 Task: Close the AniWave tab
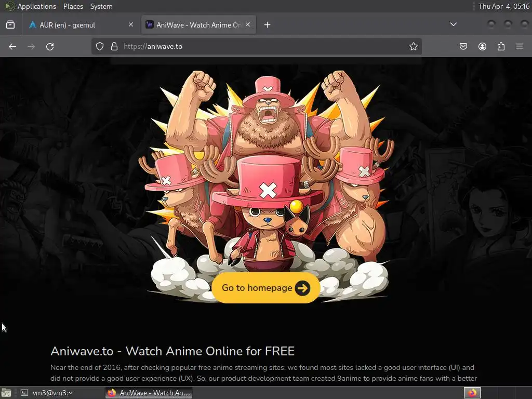pos(248,24)
